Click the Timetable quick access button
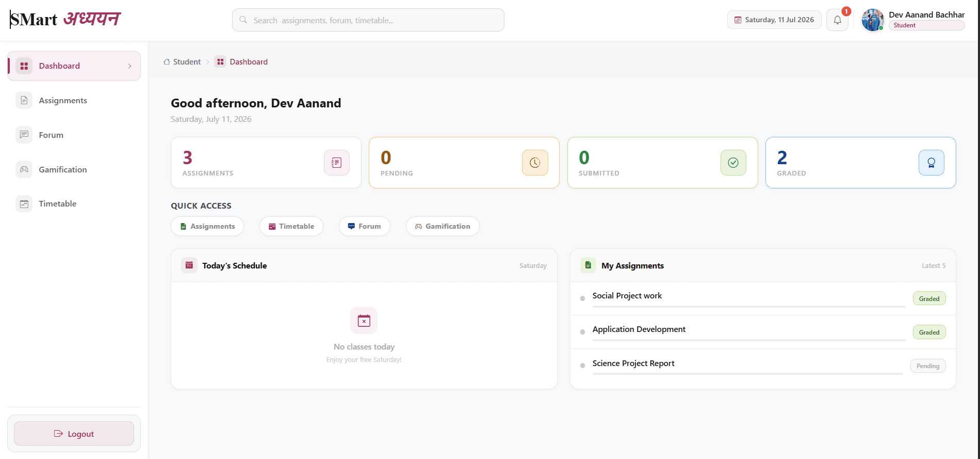This screenshot has width=980, height=459. pos(291,226)
